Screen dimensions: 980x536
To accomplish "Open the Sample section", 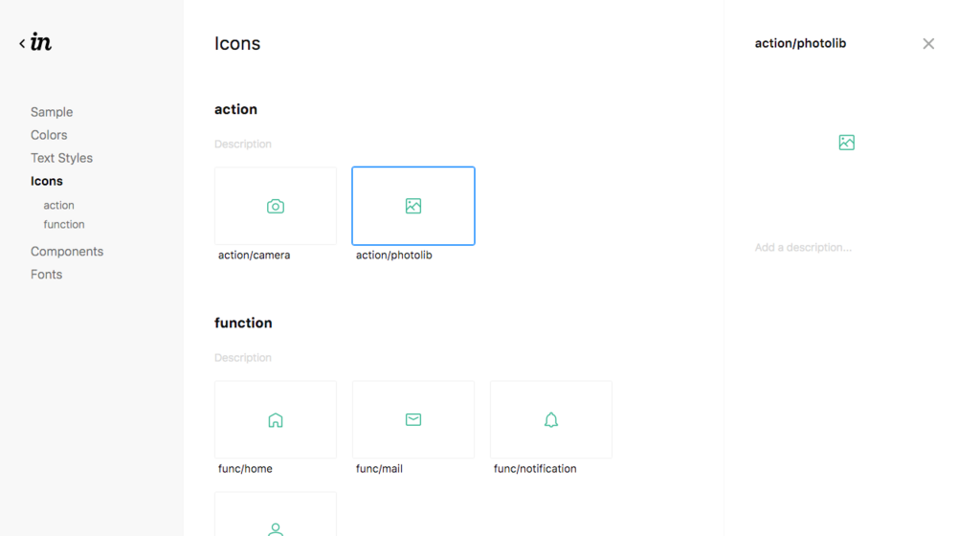I will (52, 112).
